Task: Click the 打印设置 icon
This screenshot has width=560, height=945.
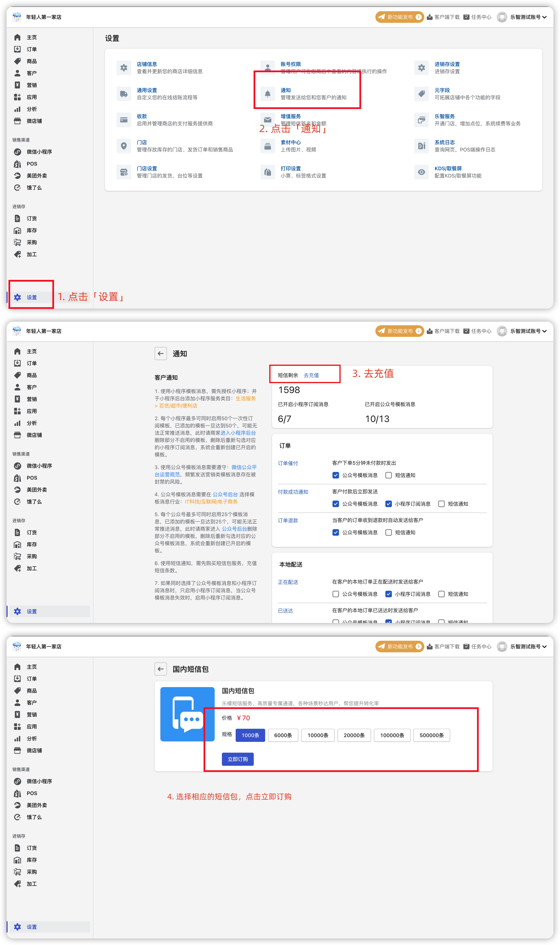Action: pyautogui.click(x=267, y=172)
